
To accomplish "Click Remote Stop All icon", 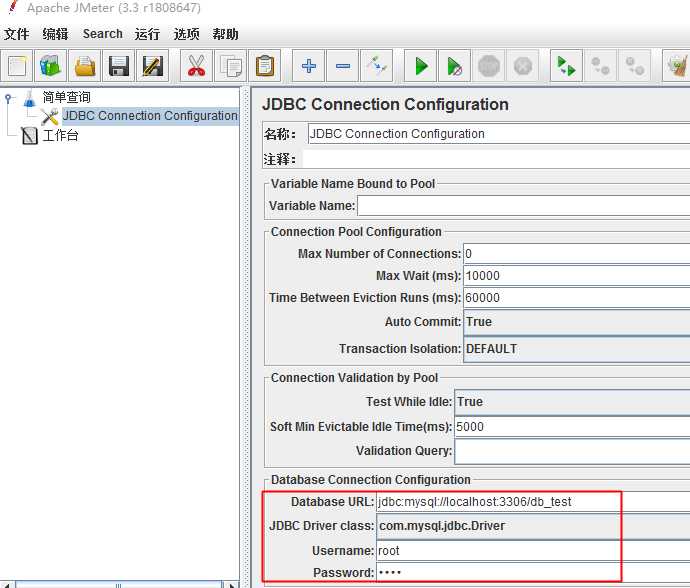I will click(600, 66).
